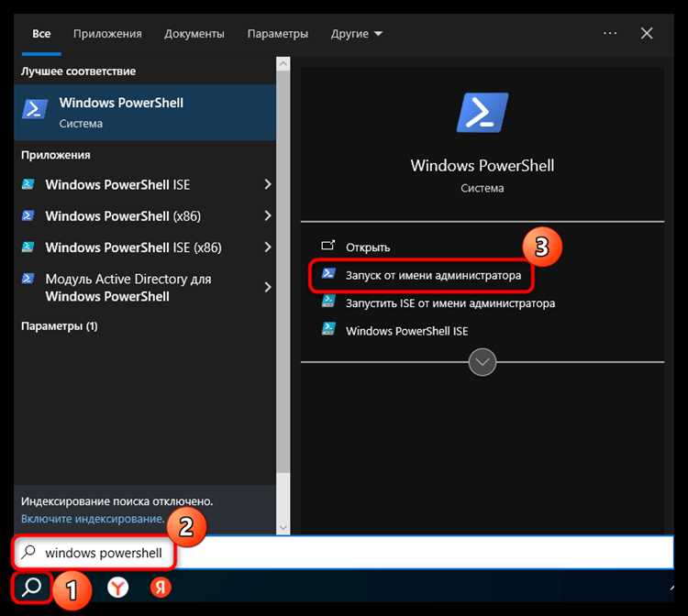Expand Windows PowerShell (x86) result arrow

tap(267, 215)
